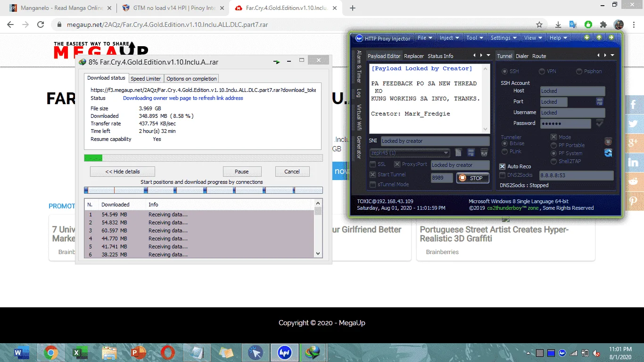Open Opera browser from the taskbar
Screen dimensions: 644x362
pyautogui.click(x=167, y=352)
